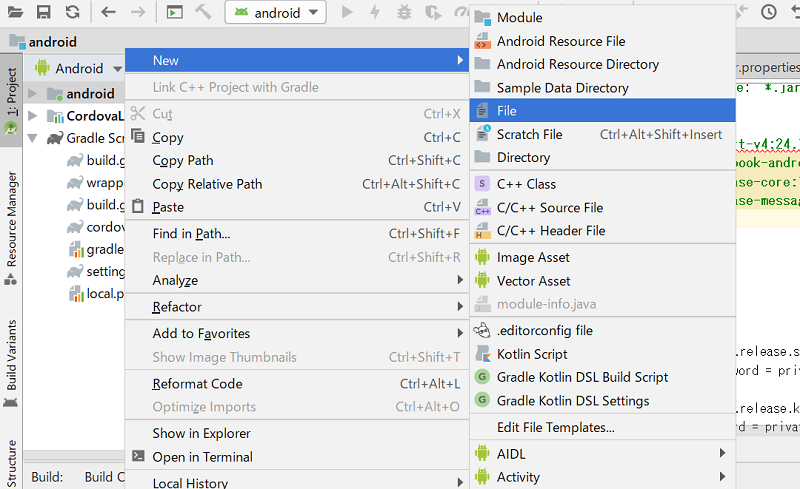The height and width of the screenshot is (489, 800).
Task: Select File in the New submenu
Action: coord(506,111)
